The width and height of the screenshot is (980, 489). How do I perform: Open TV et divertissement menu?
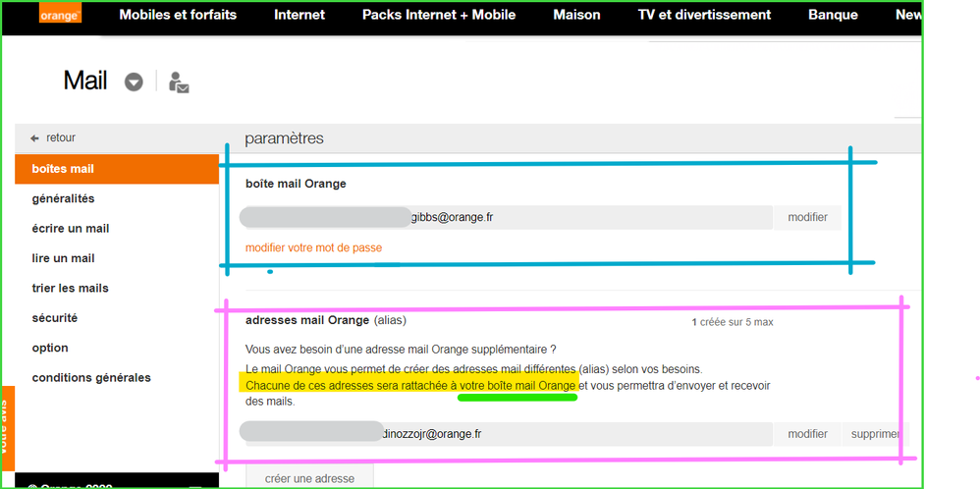[704, 15]
